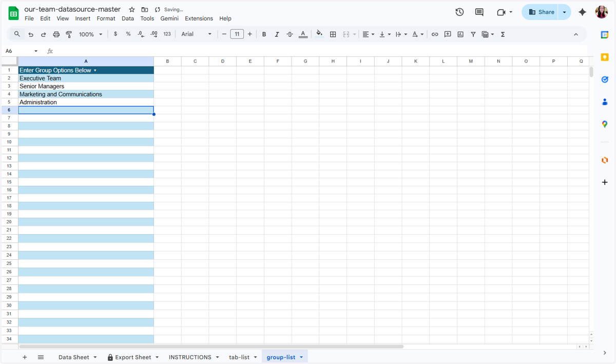Click Increase decimal places icon

(154, 34)
